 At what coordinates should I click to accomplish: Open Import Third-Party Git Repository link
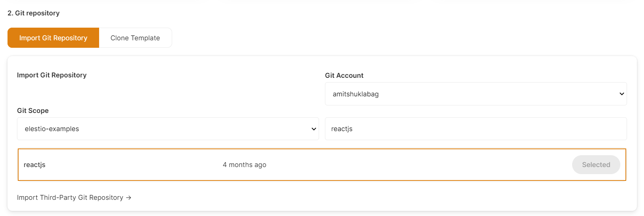[x=70, y=197]
